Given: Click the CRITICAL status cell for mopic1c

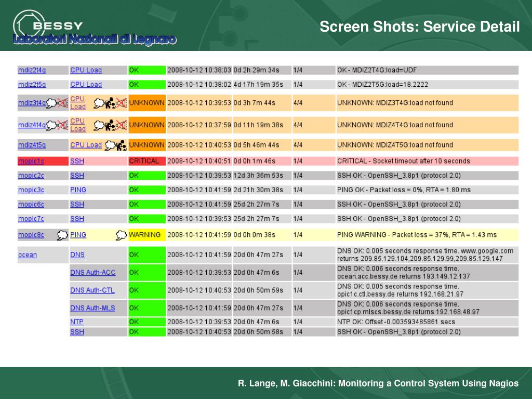Looking at the screenshot, I should click(147, 161).
